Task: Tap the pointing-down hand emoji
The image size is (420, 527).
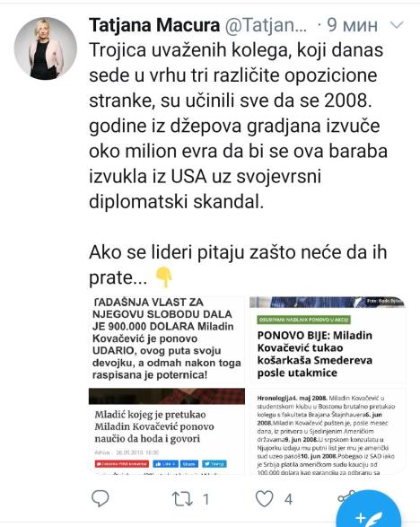Action: coord(163,277)
